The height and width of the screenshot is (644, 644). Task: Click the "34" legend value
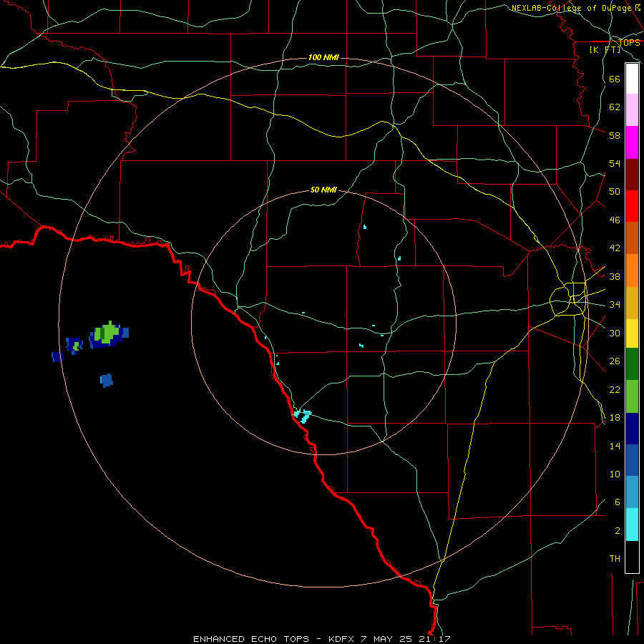pyautogui.click(x=615, y=305)
